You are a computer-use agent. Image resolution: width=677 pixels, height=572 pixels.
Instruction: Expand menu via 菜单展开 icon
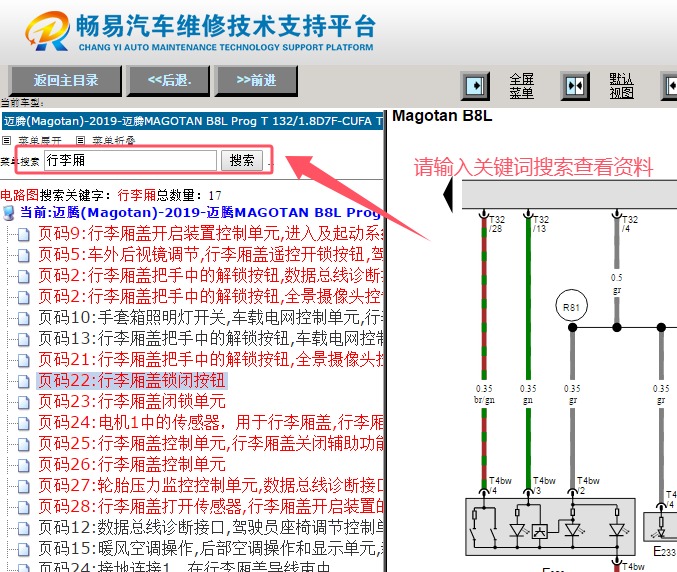coord(6,140)
